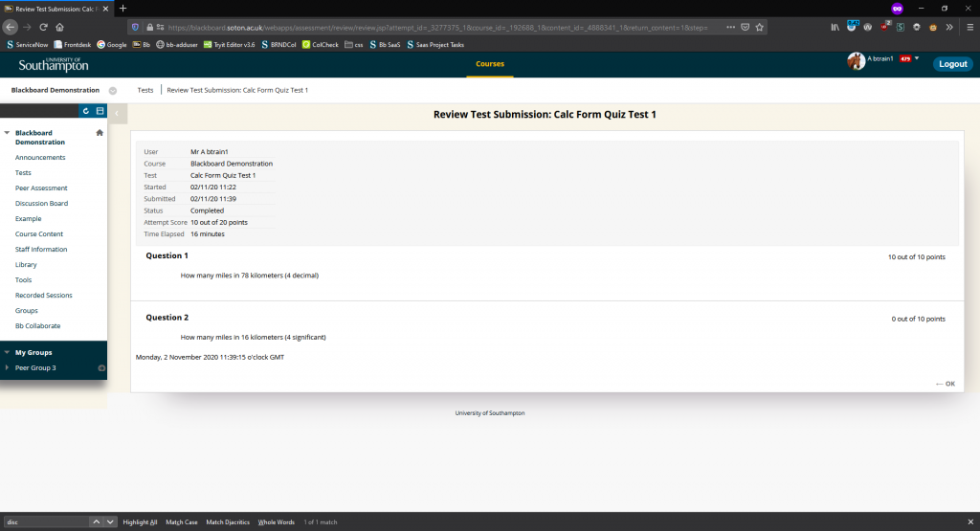This screenshot has width=980, height=531.
Task: Refresh the course menu using the sidebar refresh icon
Action: click(x=85, y=111)
